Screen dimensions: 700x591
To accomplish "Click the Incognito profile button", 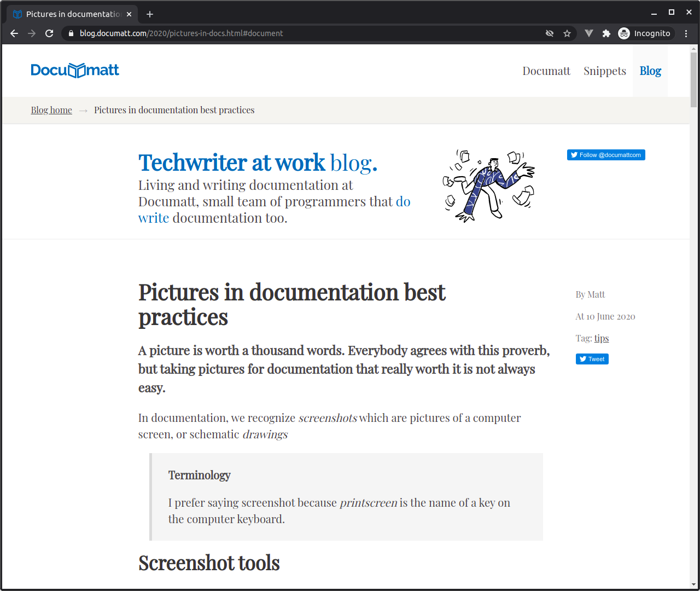I will [x=645, y=33].
